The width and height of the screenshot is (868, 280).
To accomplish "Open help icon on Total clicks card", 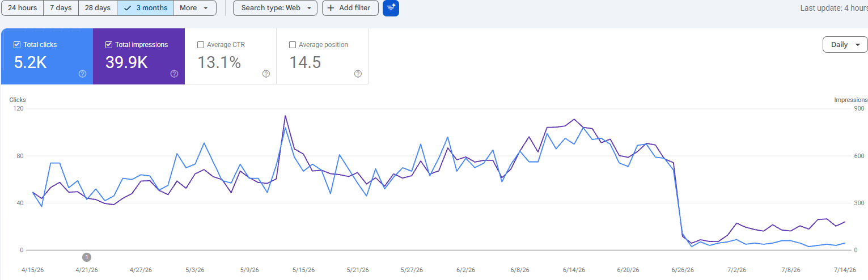I will 82,74.
